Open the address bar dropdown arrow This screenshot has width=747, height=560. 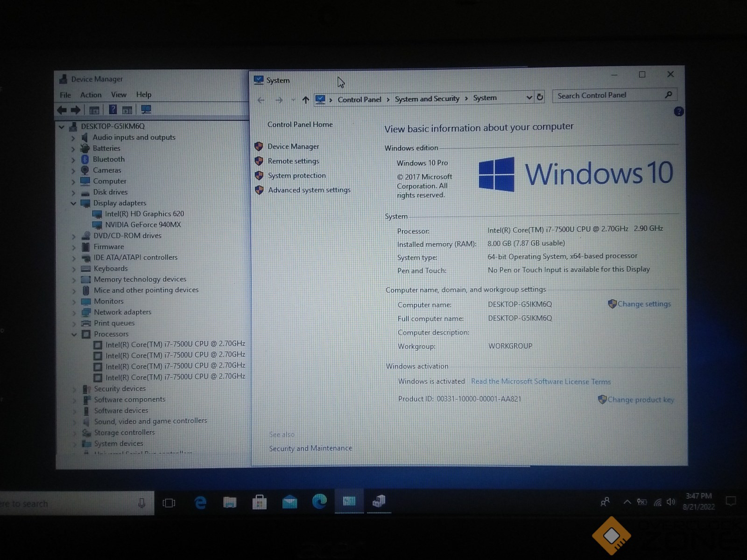tap(529, 98)
